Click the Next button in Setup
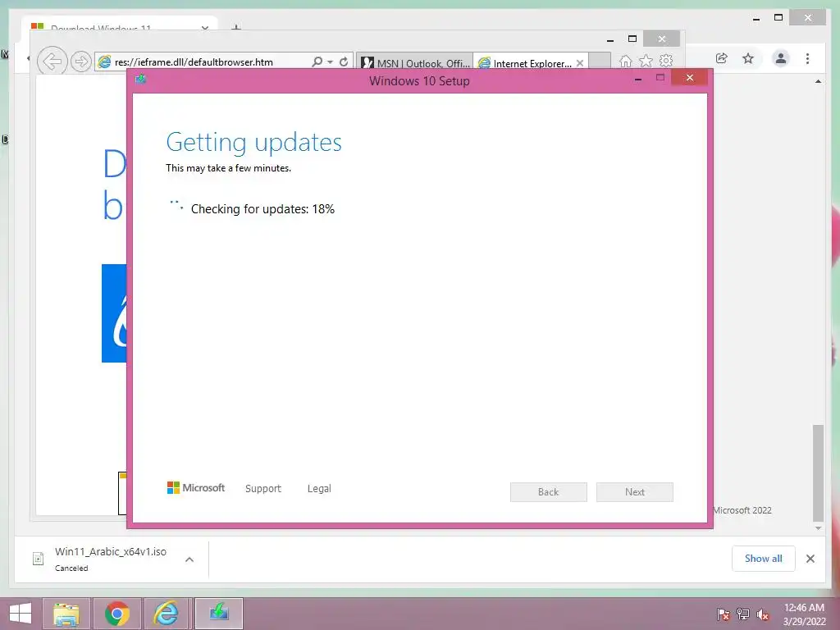Image resolution: width=840 pixels, height=630 pixels. click(635, 492)
